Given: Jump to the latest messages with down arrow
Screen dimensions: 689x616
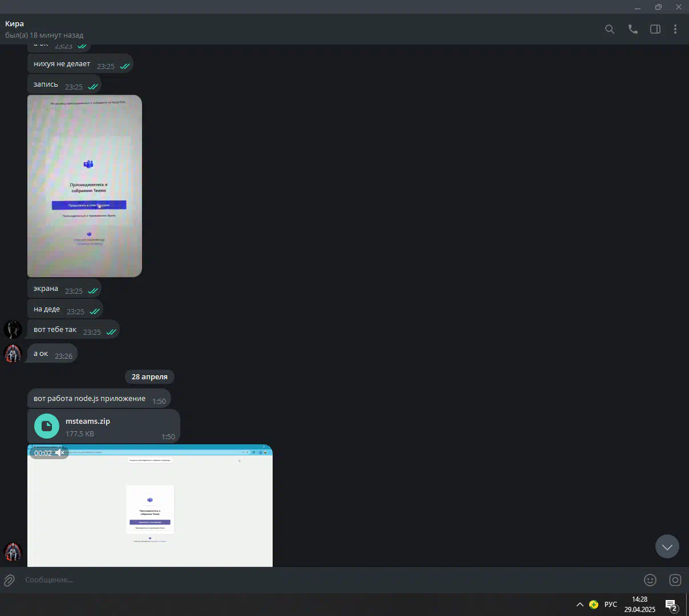Looking at the screenshot, I should point(667,546).
